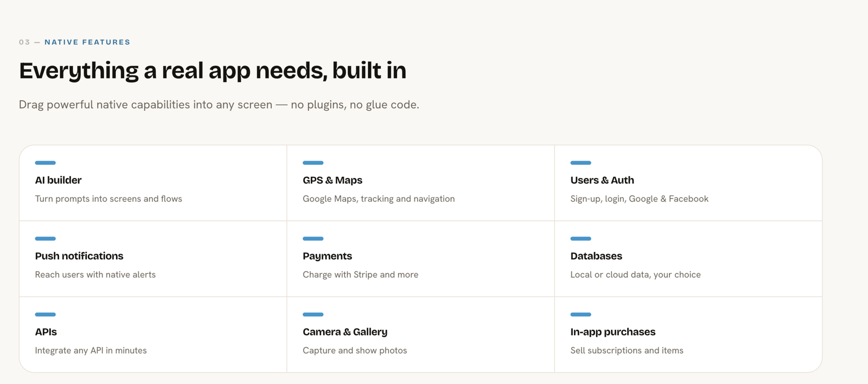
Task: Select the Payments feature heading
Action: [327, 256]
